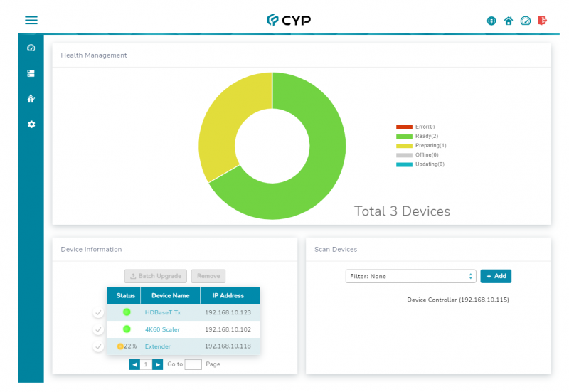569x392 pixels.
Task: Click the Health Management panel title
Action: coord(94,55)
